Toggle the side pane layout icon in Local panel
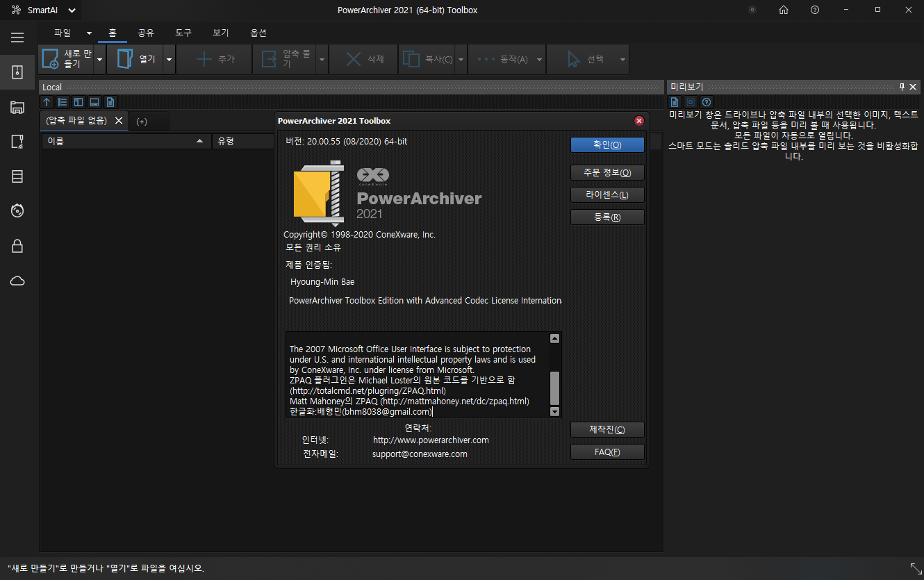 pos(79,102)
